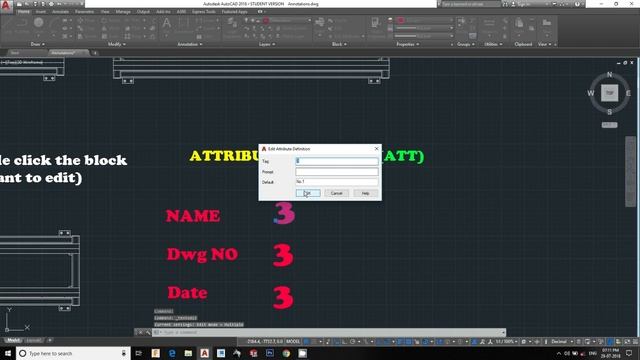Screen dimensions: 640x360
Task: Expand the Layers panel
Action: (x=267, y=44)
